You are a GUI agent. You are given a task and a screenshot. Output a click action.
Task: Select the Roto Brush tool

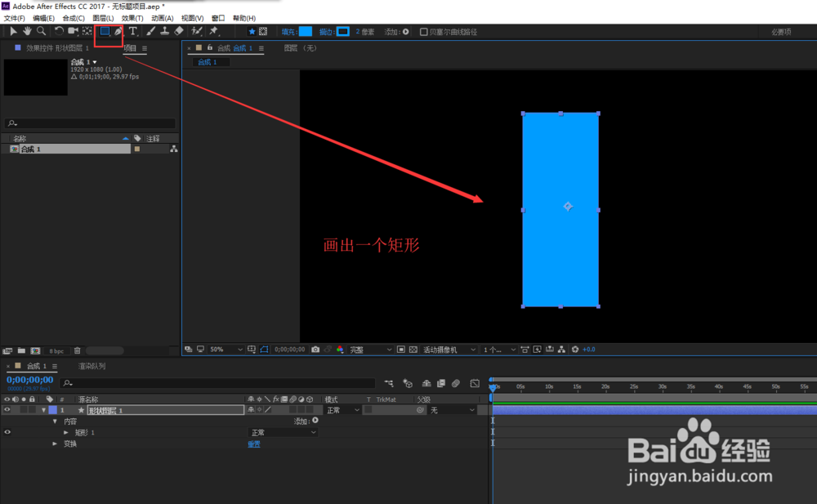point(196,31)
